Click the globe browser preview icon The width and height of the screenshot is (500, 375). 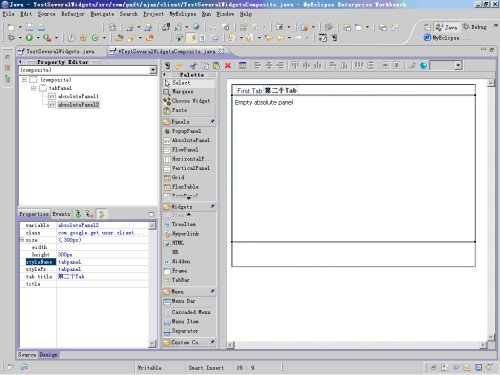[x=423, y=65]
